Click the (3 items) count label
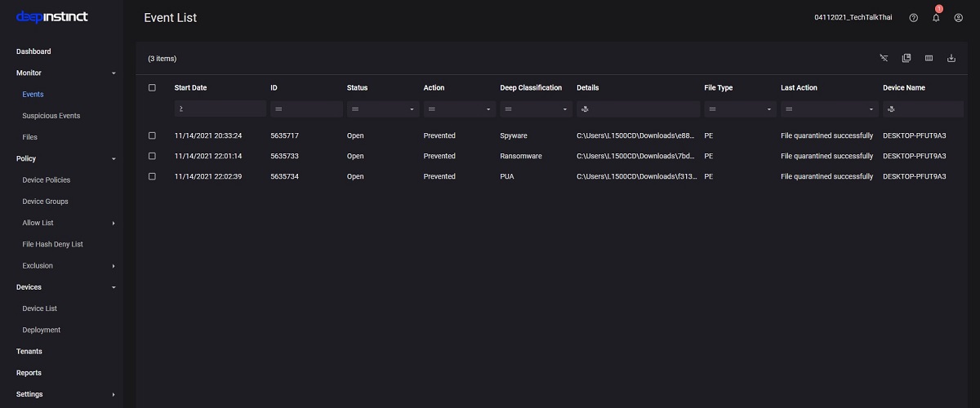Screen dimensions: 980x408 pos(163,59)
